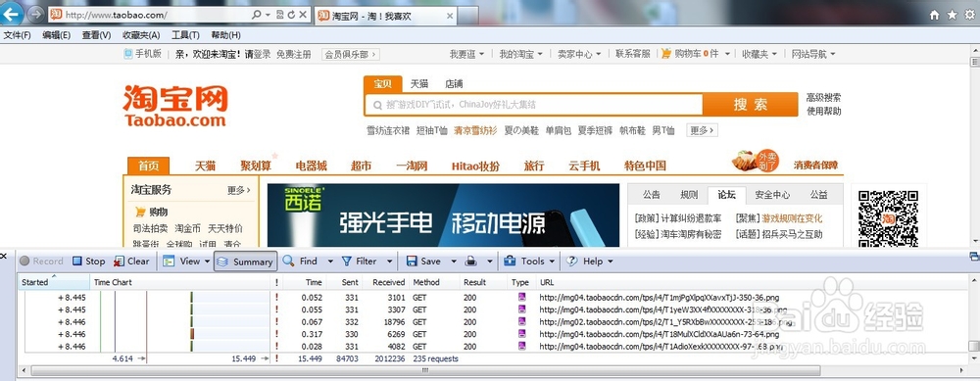
Task: Click the HttpWatch Filter button
Action: point(359,262)
